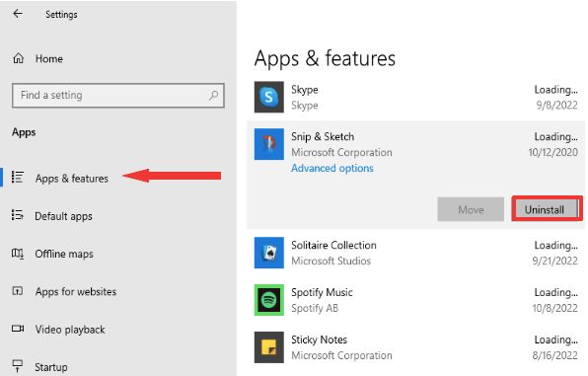The width and height of the screenshot is (588, 376).
Task: Click the greyed-out Move button
Action: coord(471,209)
